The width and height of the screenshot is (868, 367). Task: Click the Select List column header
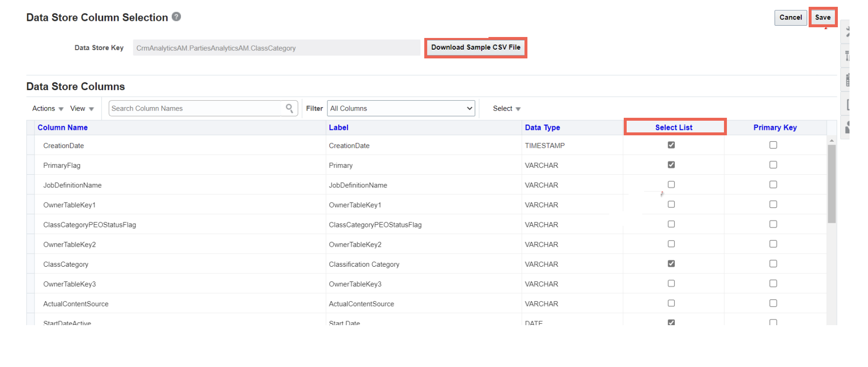(674, 128)
